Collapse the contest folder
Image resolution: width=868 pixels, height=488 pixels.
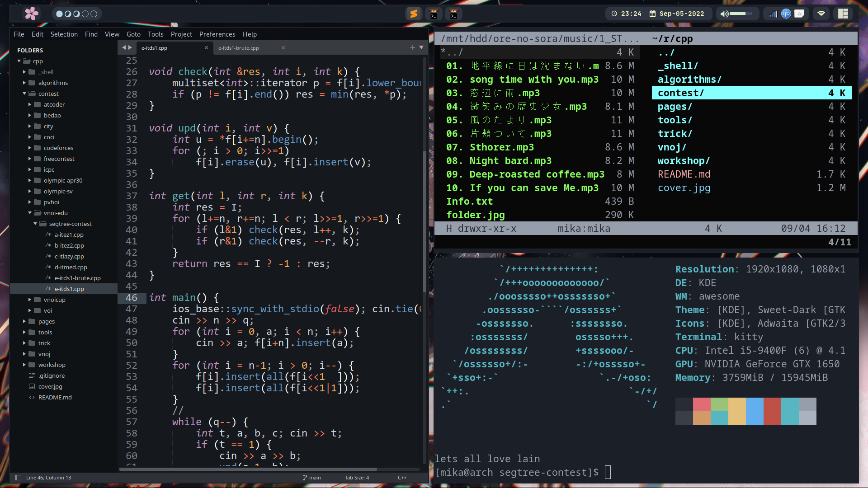[24, 94]
